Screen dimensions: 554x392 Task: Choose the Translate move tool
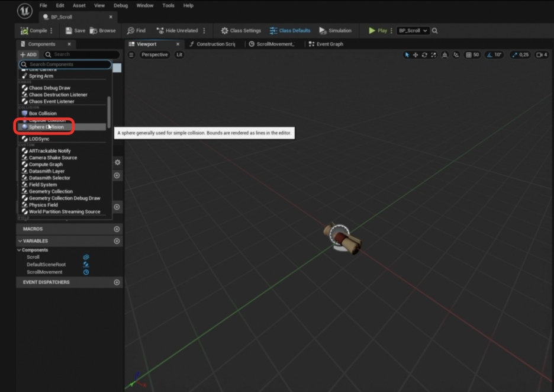415,55
